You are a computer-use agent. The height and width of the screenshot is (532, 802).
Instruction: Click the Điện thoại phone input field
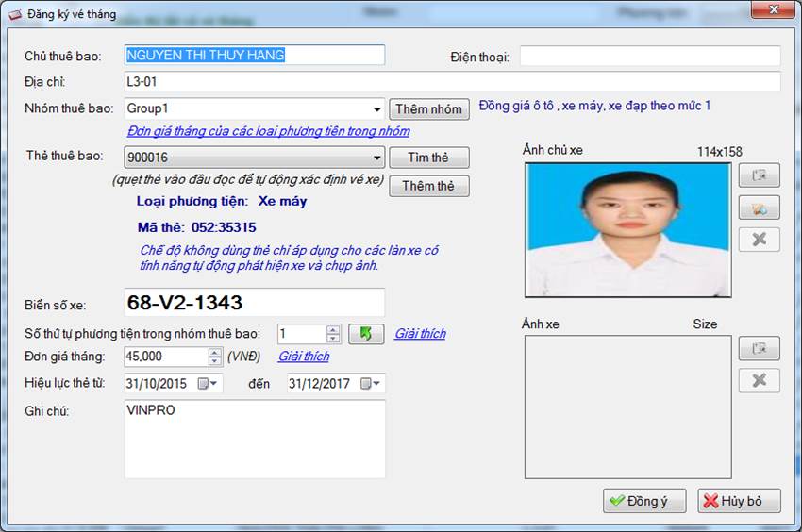pyautogui.click(x=649, y=57)
